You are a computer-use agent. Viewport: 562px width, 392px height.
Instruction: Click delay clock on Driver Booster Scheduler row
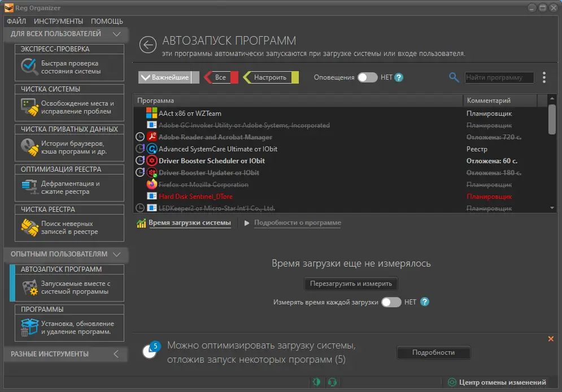click(x=140, y=160)
